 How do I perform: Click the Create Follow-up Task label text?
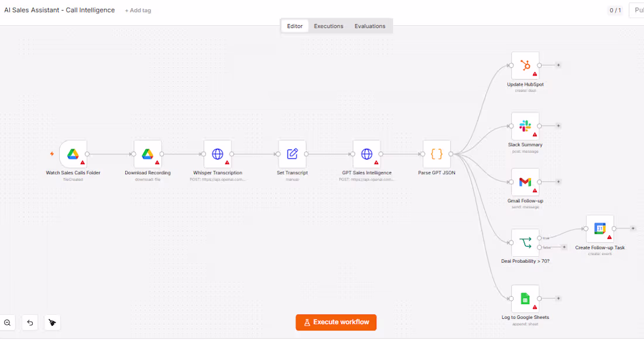600,247
